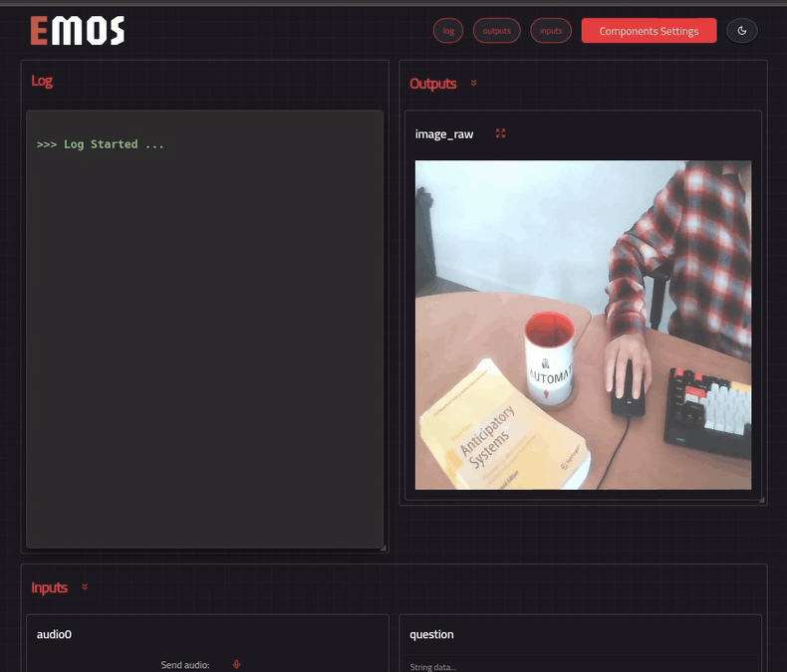Click the question label
787x672 pixels.
click(x=431, y=635)
